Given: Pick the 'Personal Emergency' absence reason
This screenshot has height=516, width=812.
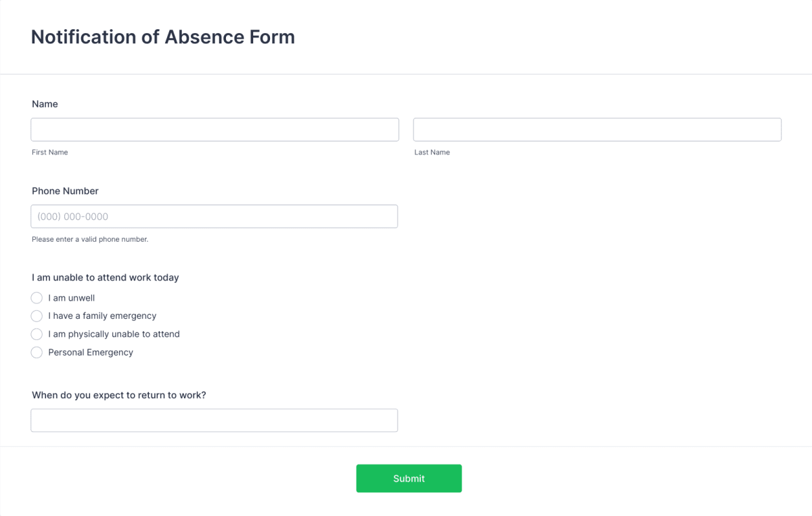Looking at the screenshot, I should pyautogui.click(x=37, y=352).
